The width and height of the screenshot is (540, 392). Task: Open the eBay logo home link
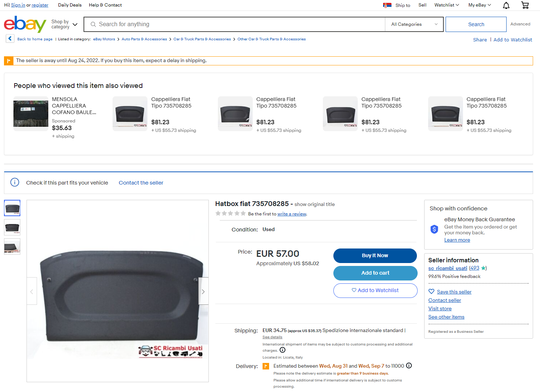[25, 24]
